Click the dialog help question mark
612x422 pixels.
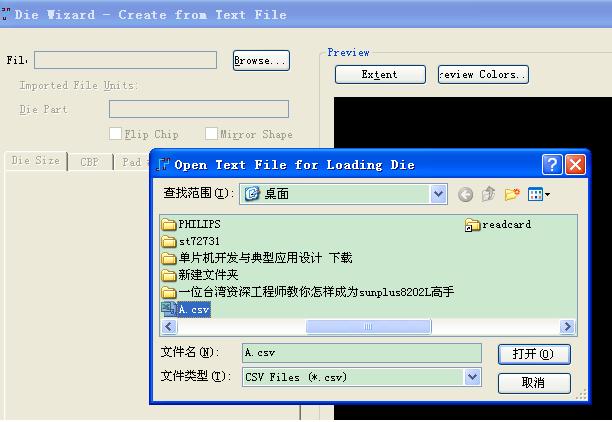coord(552,164)
